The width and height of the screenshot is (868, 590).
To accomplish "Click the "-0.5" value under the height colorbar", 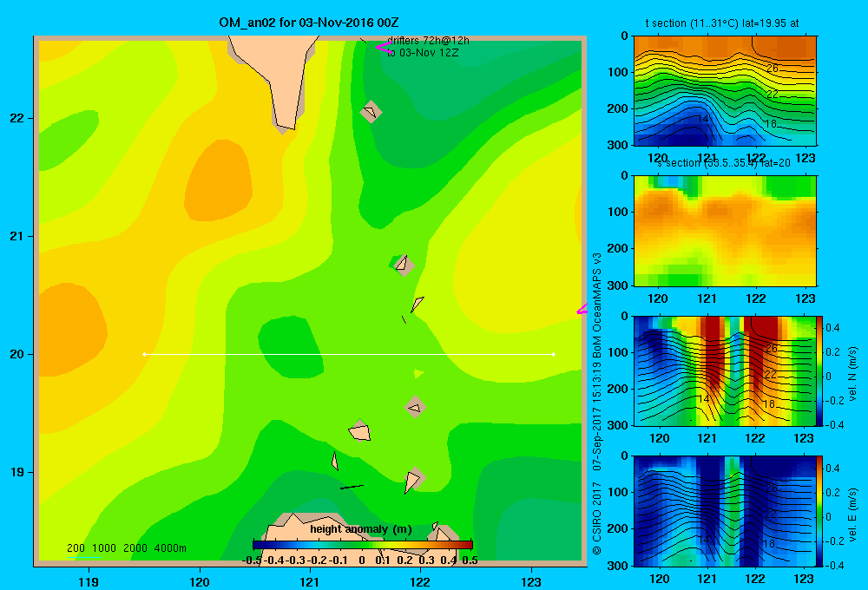I will 252,560.
